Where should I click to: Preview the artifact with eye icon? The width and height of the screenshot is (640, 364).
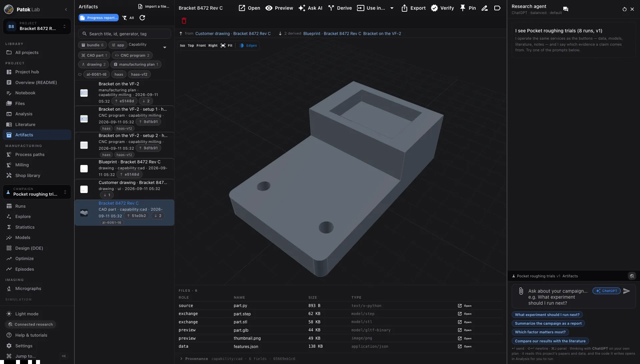(279, 8)
